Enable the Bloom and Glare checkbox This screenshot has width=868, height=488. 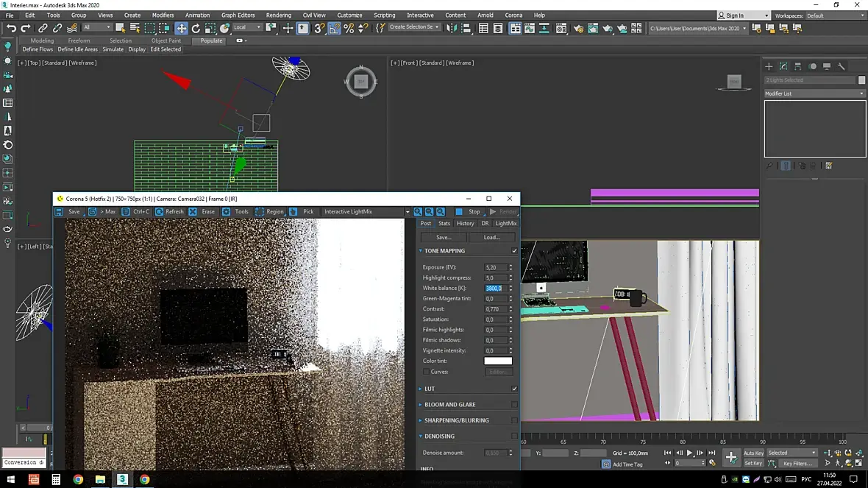tap(514, 404)
